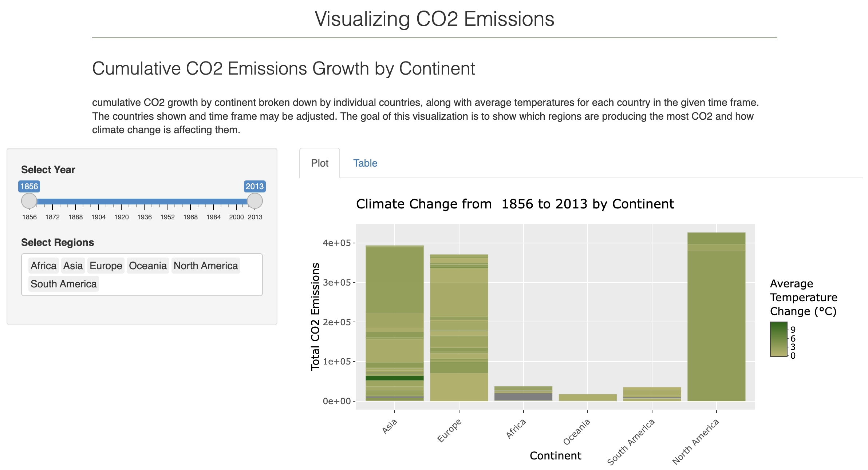Click the 1904 tick label on year slider
The width and height of the screenshot is (868, 470).
(x=98, y=217)
